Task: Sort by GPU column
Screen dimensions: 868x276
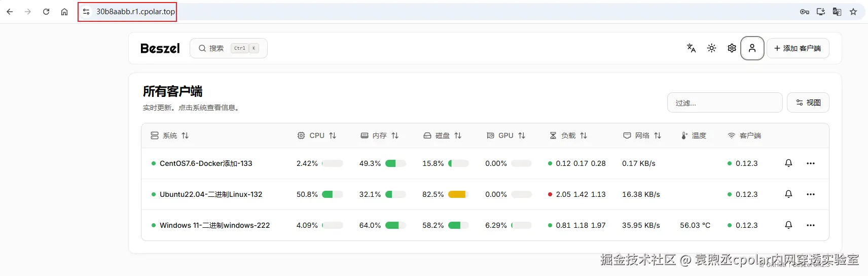Action: click(506, 135)
